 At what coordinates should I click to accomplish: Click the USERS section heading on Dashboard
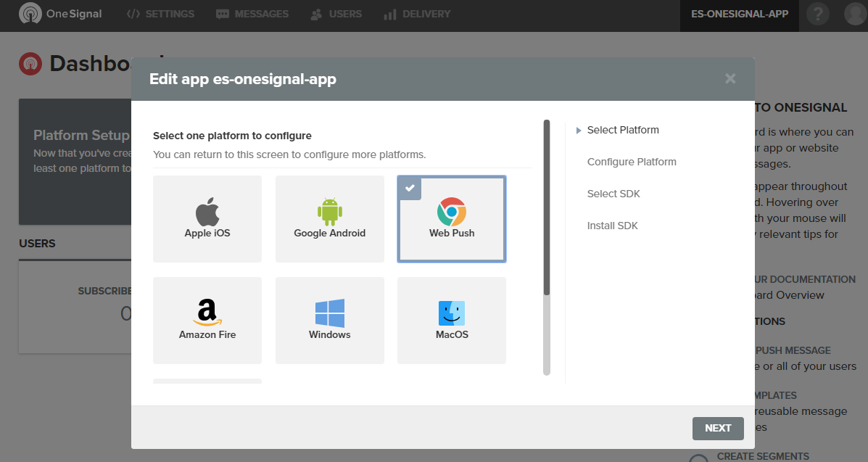37,243
